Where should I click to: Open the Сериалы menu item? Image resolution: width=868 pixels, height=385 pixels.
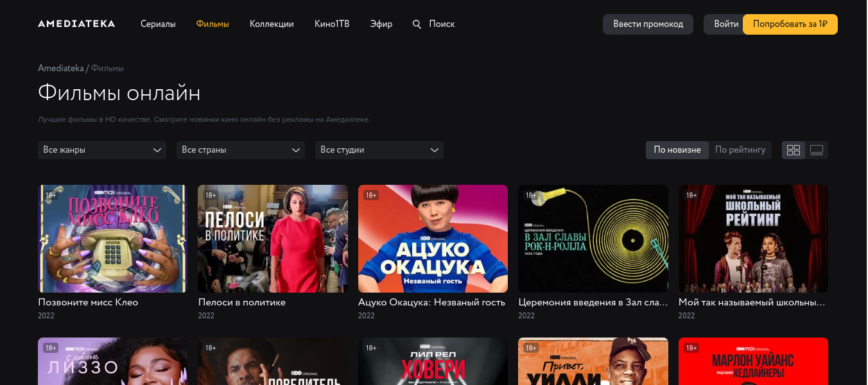point(158,24)
